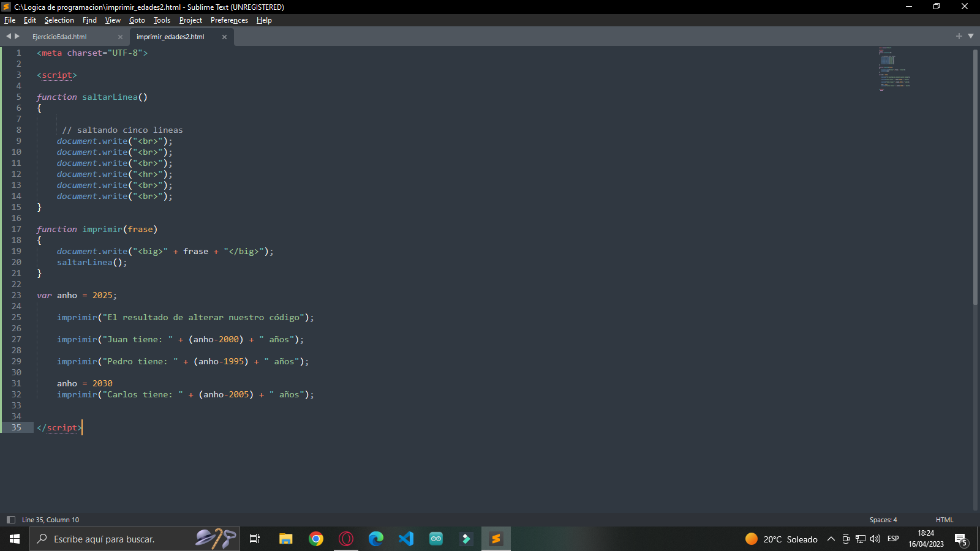Open the Help menu

[x=264, y=20]
